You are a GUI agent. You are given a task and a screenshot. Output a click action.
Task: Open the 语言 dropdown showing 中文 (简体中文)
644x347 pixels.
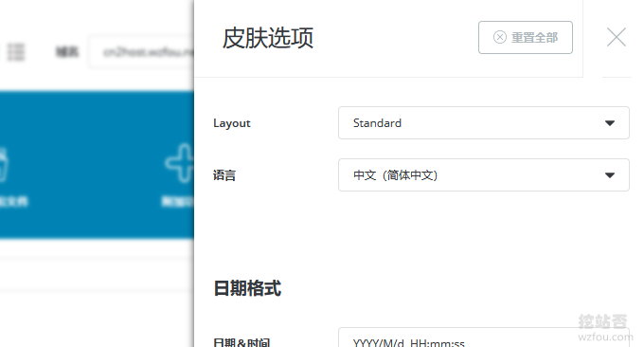483,175
